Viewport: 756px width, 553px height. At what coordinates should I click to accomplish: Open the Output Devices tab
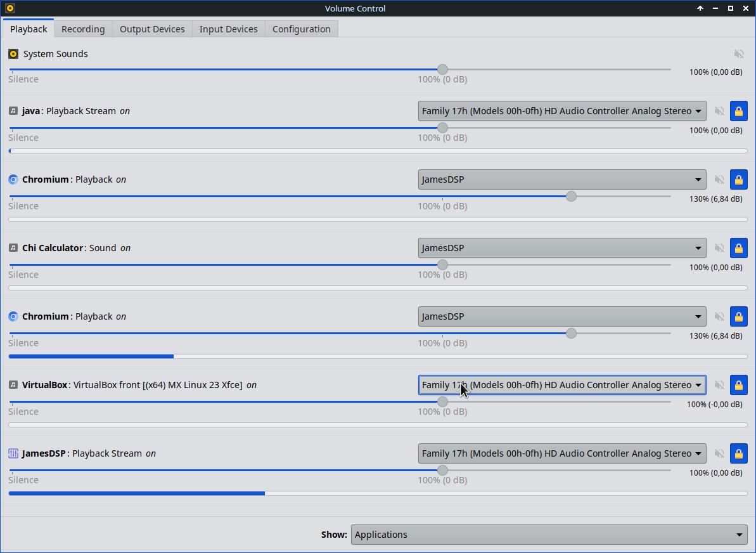coord(152,29)
